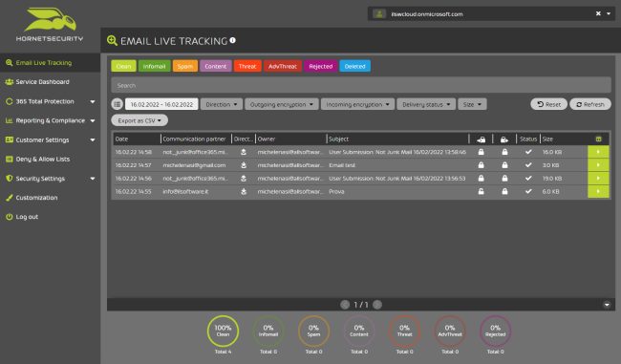
Task: Open the 16.02.2022 date range field
Action: [161, 104]
